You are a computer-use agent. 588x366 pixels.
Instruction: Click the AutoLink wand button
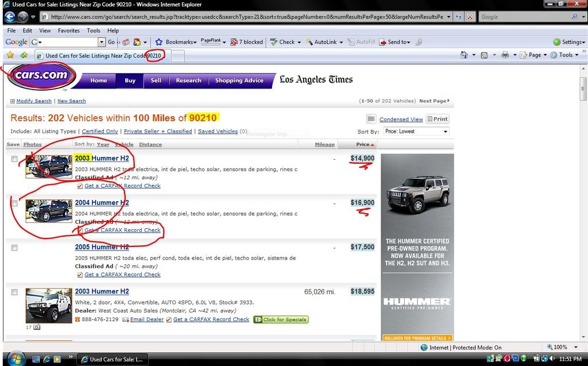pyautogui.click(x=322, y=42)
